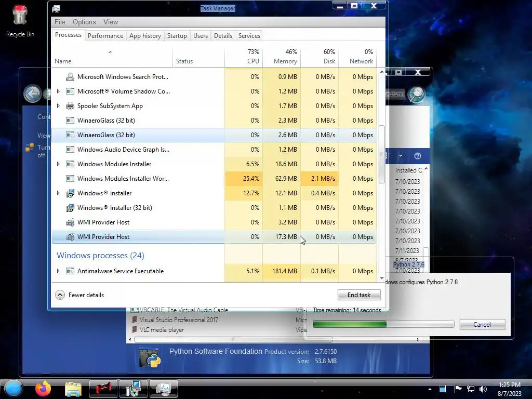Sort processes by Network column

(357, 56)
